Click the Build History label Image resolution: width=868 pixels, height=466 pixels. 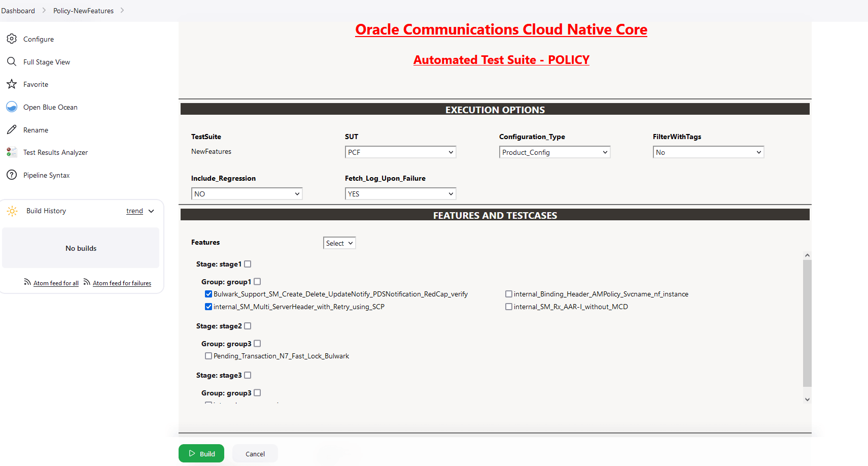pyautogui.click(x=46, y=211)
